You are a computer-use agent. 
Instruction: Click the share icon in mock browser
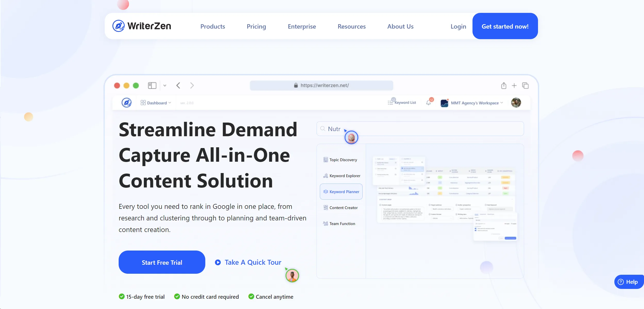[503, 85]
